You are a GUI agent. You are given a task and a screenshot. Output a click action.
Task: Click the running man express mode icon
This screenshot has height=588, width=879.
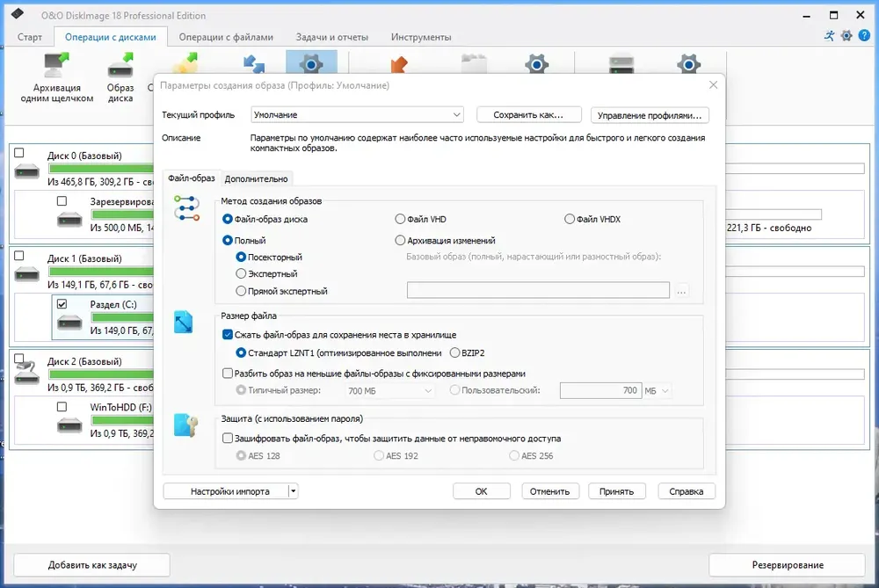pos(830,35)
